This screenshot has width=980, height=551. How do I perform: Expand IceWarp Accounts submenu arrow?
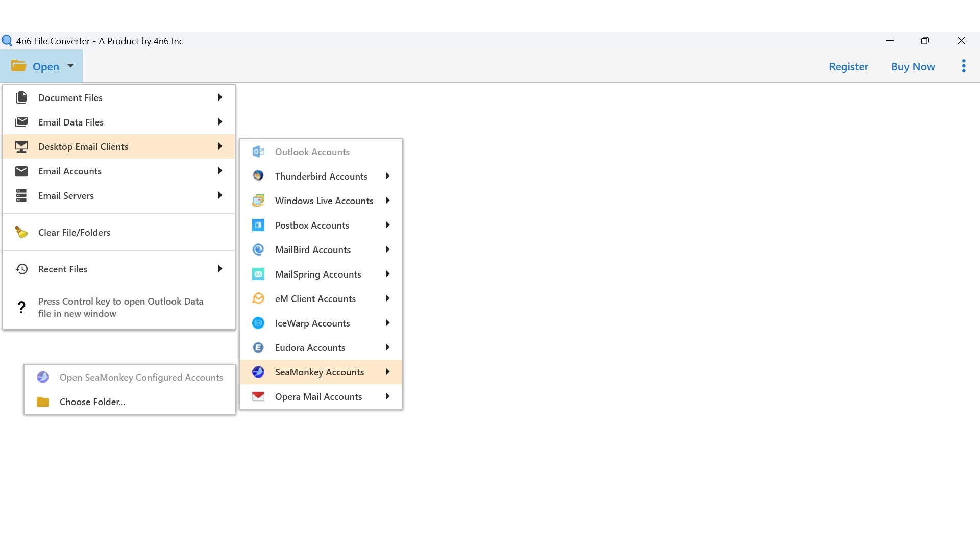pos(387,323)
